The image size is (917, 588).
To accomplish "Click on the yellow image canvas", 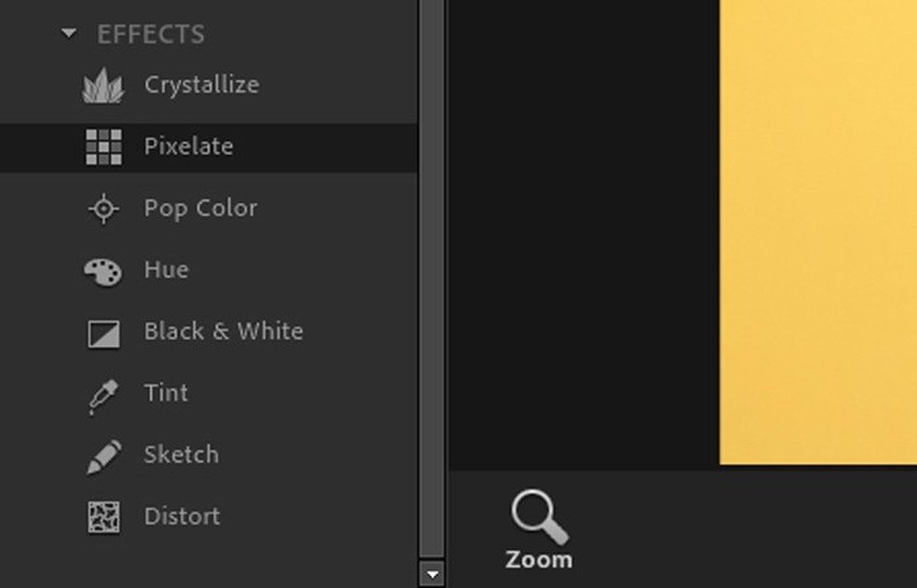I will click(818, 233).
